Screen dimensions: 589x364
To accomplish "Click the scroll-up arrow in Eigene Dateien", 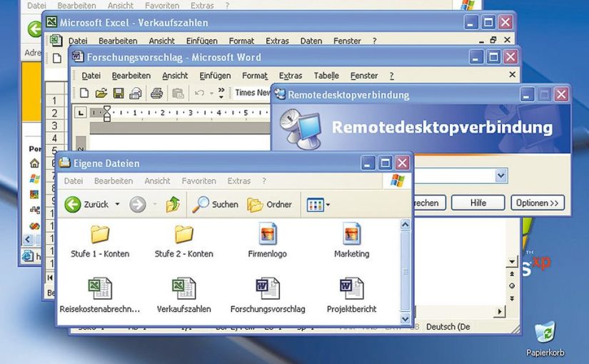I will 405,225.
